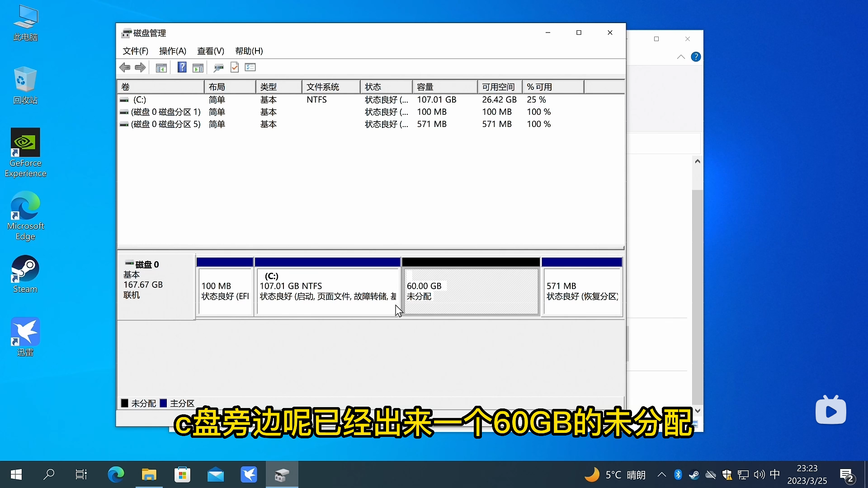The image size is (868, 488).
Task: Show hidden system tray icons chevron
Action: click(661, 474)
